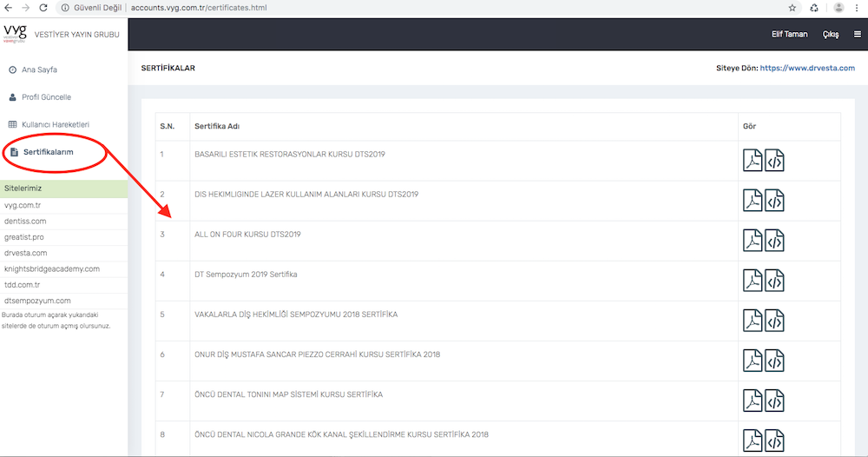Select the S.N. column header
The height and width of the screenshot is (457, 868).
tap(168, 126)
